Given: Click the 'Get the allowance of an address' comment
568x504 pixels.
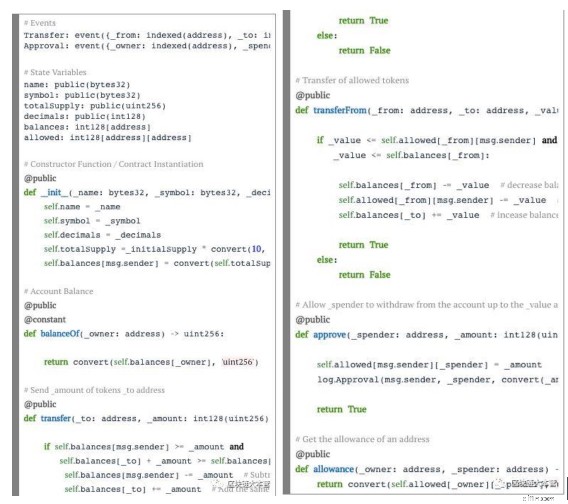Looking at the screenshot, I should (362, 439).
